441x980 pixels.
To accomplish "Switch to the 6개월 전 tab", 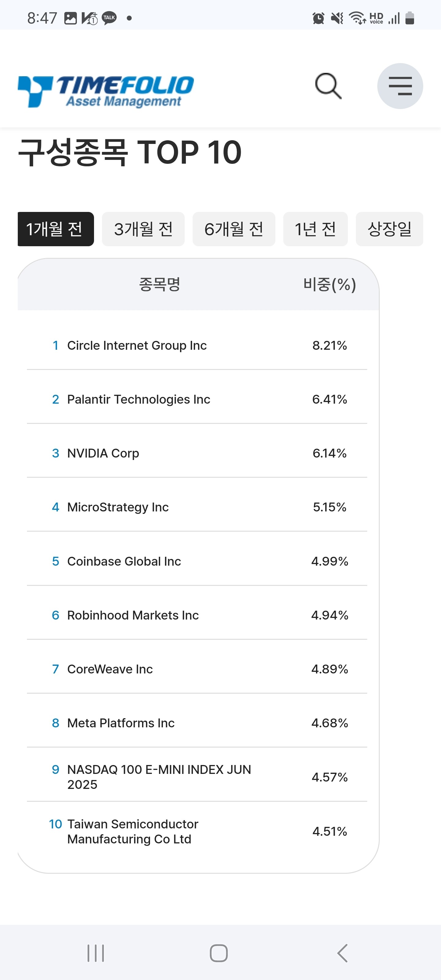I will [234, 229].
